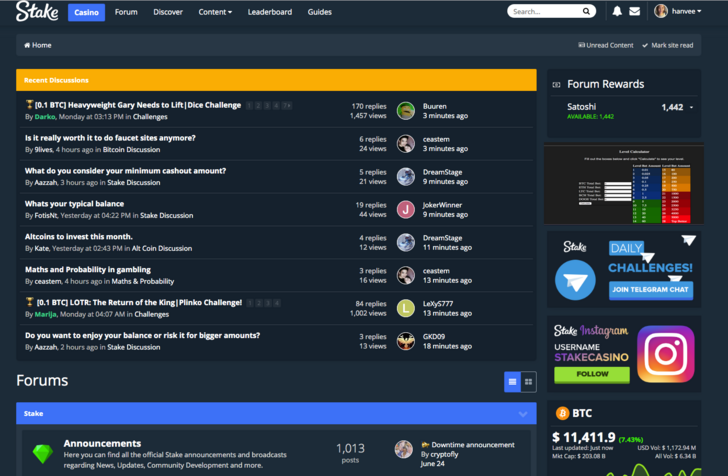Image resolution: width=728 pixels, height=476 pixels.
Task: Click the green Follow button
Action: [x=592, y=374]
